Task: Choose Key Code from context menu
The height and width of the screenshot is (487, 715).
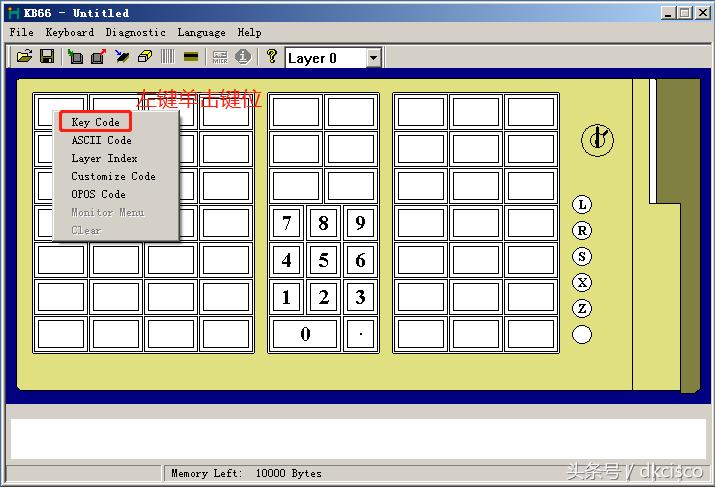Action: coord(96,122)
